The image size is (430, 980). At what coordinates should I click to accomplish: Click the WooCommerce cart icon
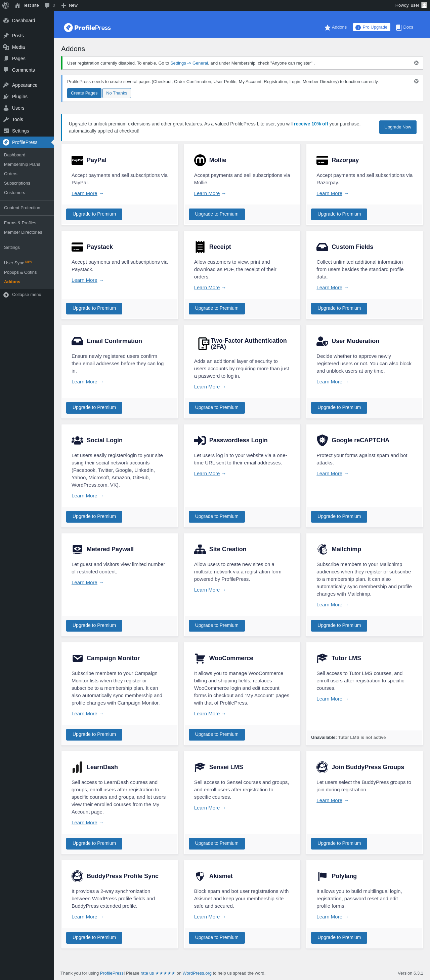(x=200, y=658)
